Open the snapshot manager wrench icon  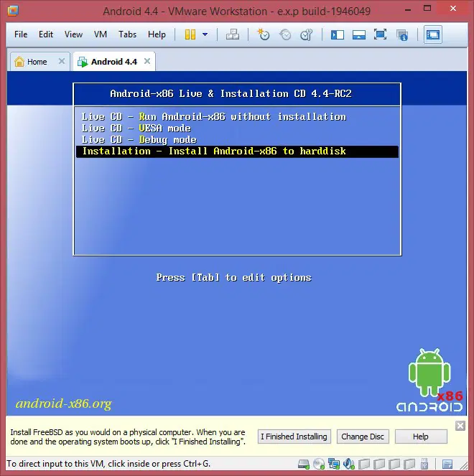coord(307,34)
